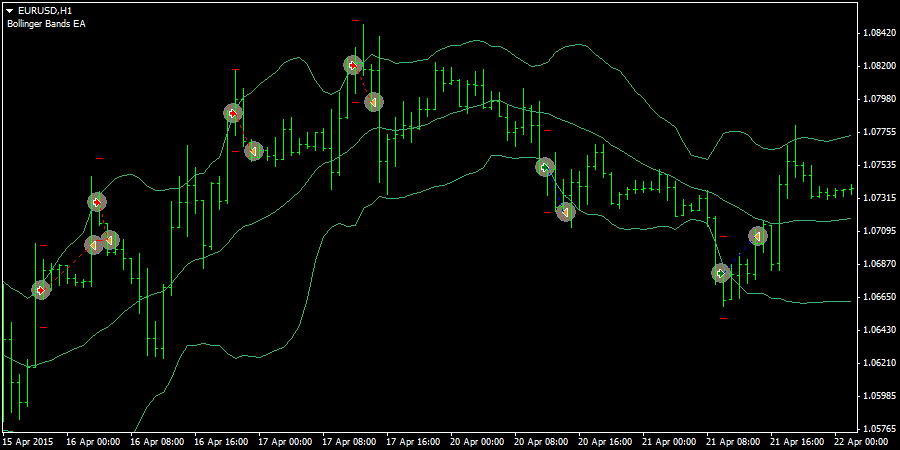This screenshot has height=450, width=900.
Task: Click the 21 Apr 08:00 time label
Action: click(735, 442)
